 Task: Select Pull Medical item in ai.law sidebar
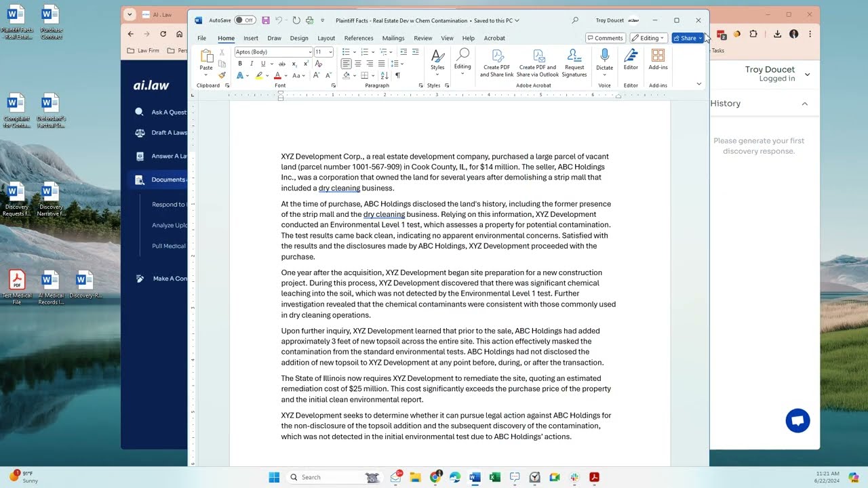click(x=168, y=246)
